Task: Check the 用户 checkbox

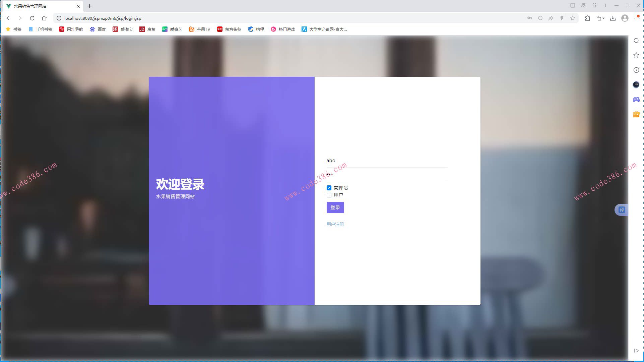Action: coord(329,195)
